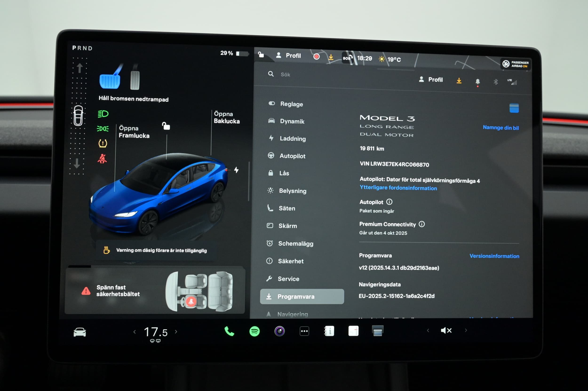Tap the up arrow on gear strip
Viewport: 588px width, 391px height.
click(x=79, y=68)
